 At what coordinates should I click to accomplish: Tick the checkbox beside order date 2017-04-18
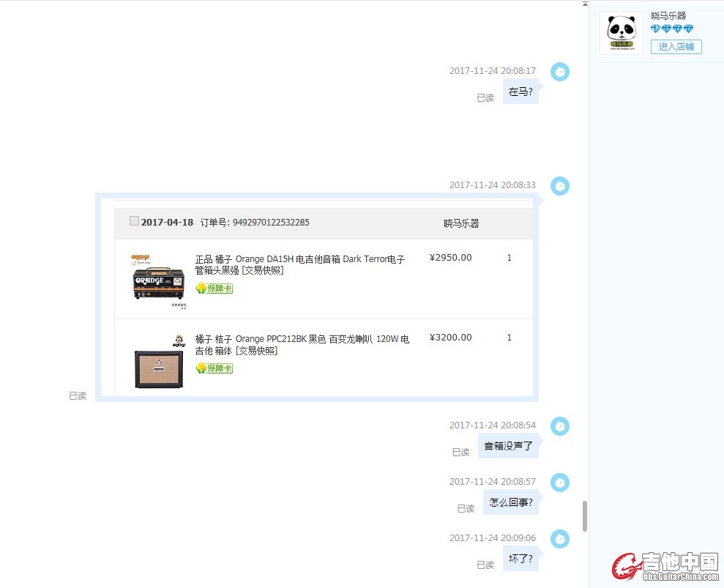click(134, 221)
